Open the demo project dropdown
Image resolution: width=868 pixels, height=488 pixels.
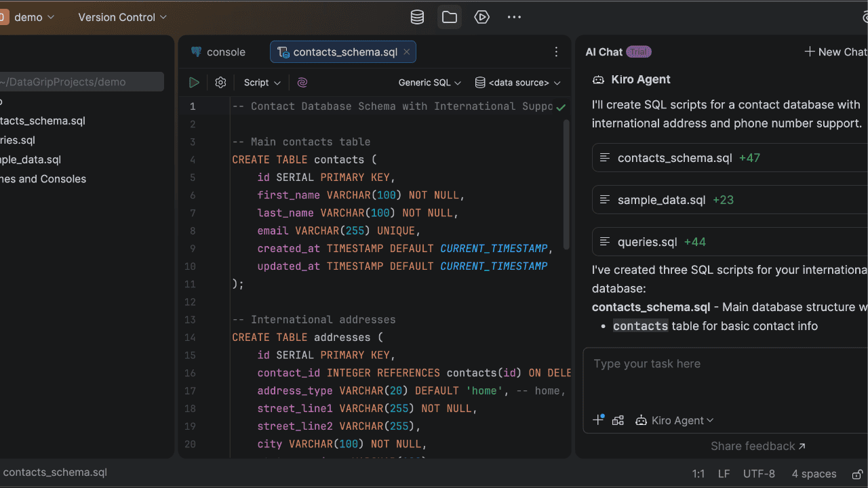(34, 17)
